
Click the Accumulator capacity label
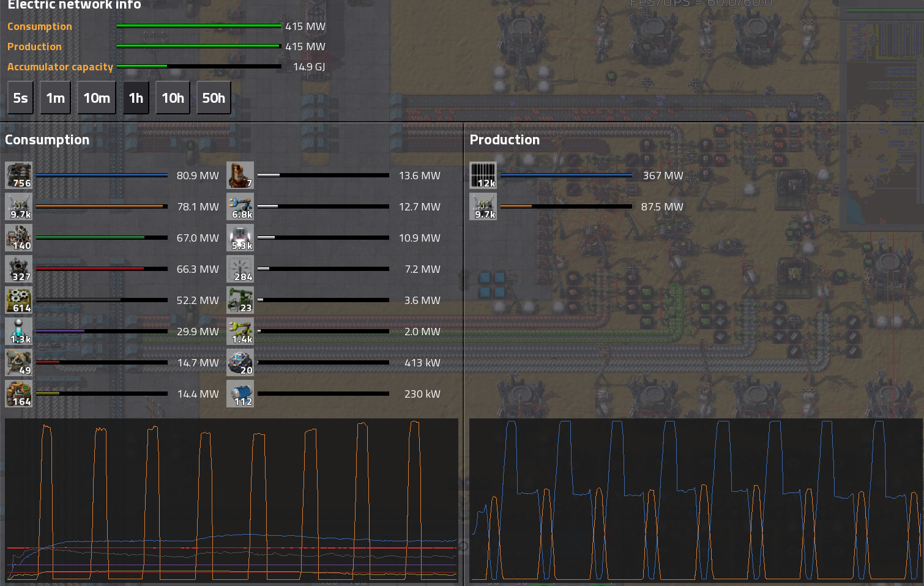pos(60,67)
